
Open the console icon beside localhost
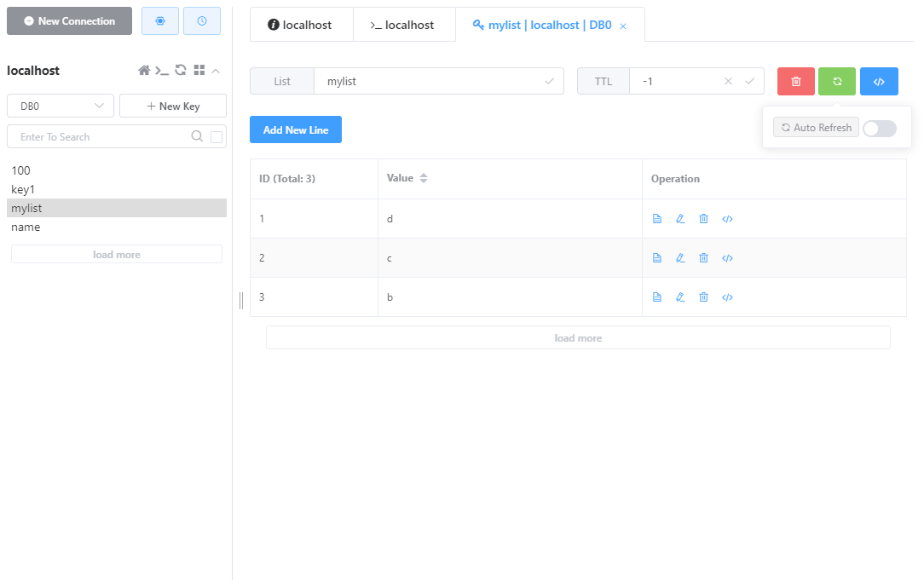point(162,71)
